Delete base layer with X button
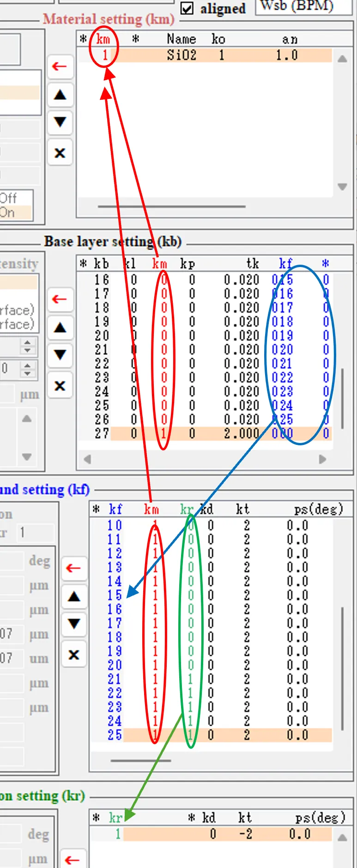The height and width of the screenshot is (868, 357). [60, 385]
